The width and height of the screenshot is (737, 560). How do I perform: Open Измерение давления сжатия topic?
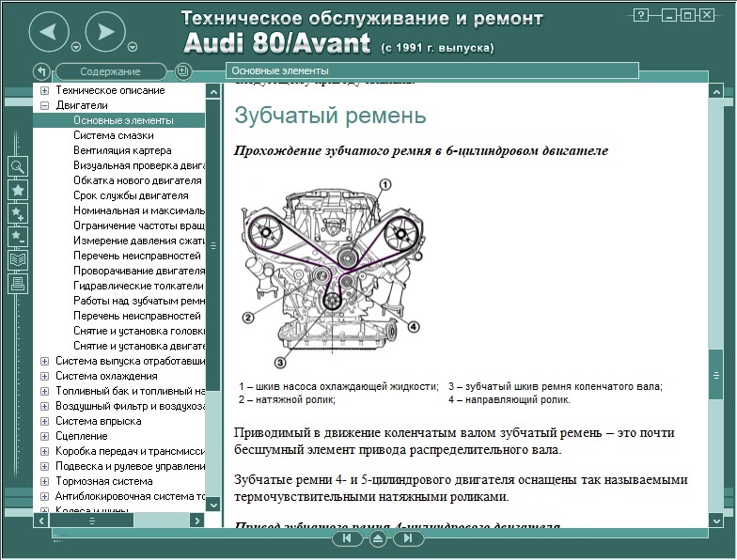pyautogui.click(x=139, y=241)
